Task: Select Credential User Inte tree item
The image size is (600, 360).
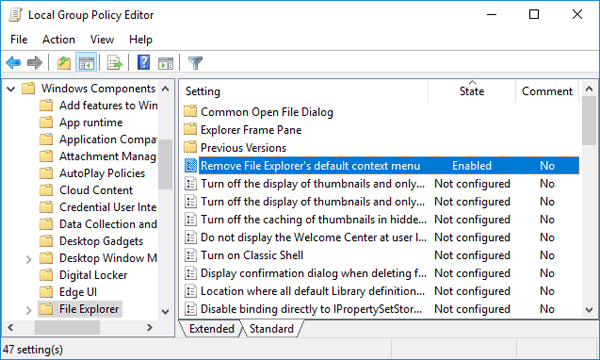Action: click(x=108, y=207)
